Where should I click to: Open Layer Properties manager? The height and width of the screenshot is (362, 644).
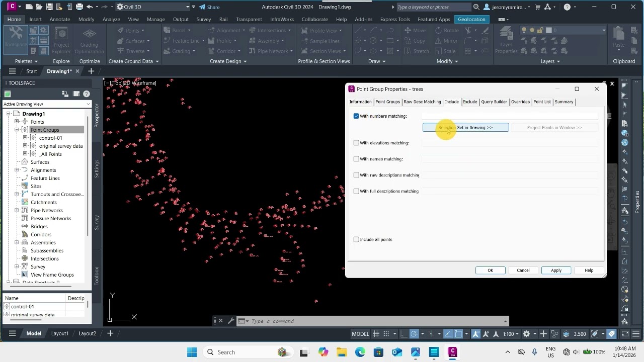pyautogui.click(x=506, y=41)
